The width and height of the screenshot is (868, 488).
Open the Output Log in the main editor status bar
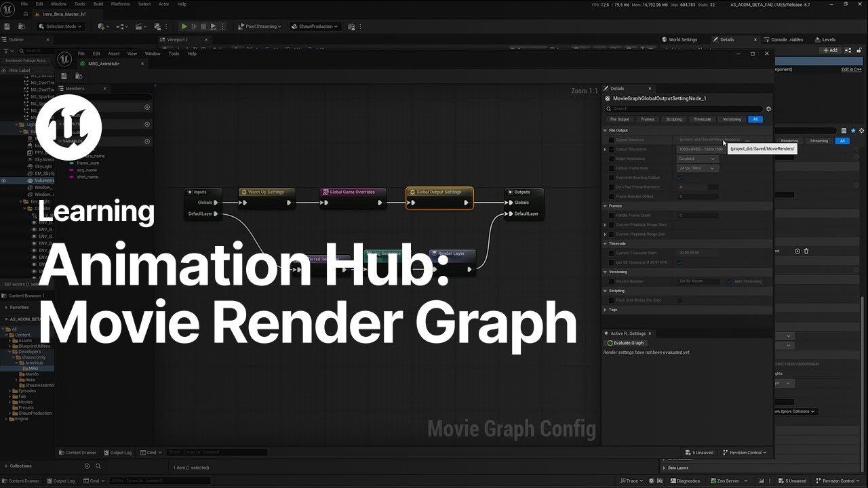[x=61, y=481]
